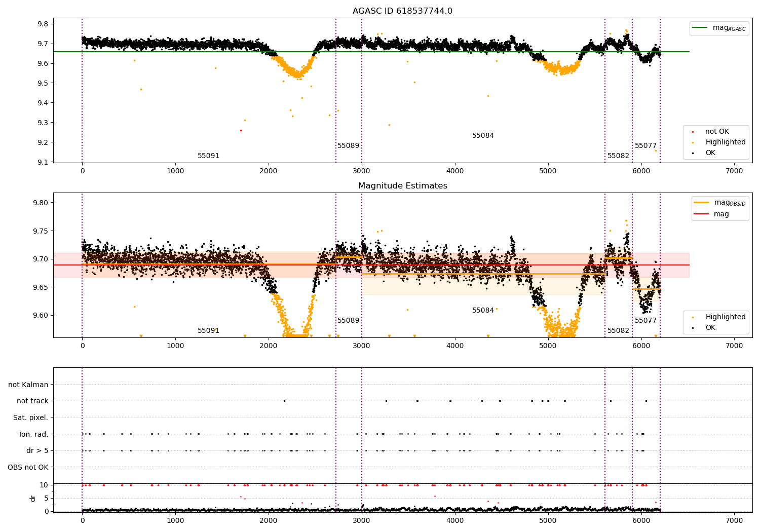Click the 9.60 y-tick in Magnitude Estimates plot
The height and width of the screenshot is (532, 760).
coord(41,316)
